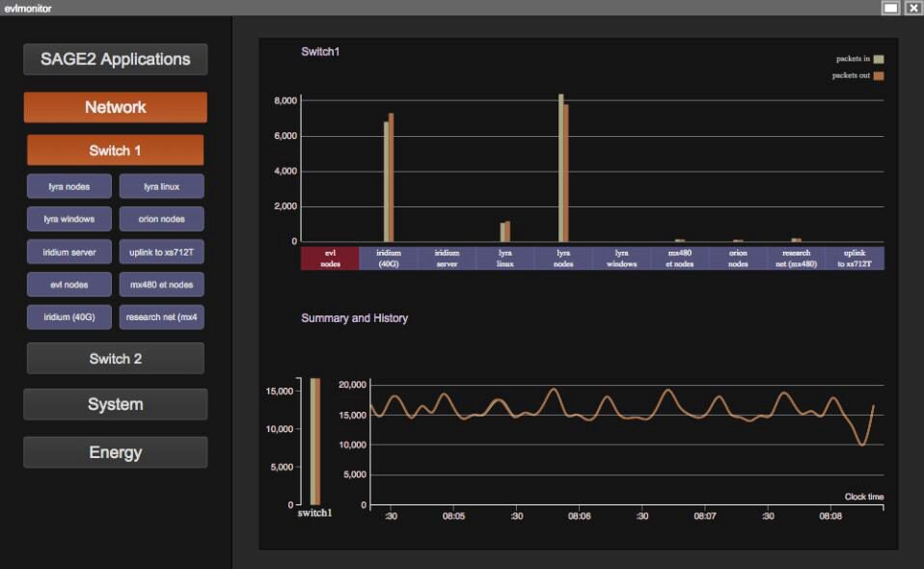Select the evl nodes filter
Viewport: 924px width, 569px height.
(68, 284)
